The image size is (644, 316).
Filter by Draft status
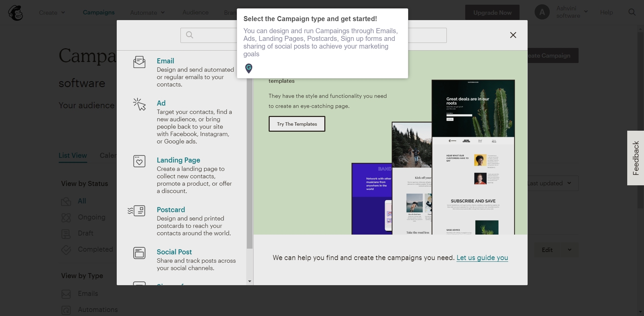pyautogui.click(x=86, y=233)
